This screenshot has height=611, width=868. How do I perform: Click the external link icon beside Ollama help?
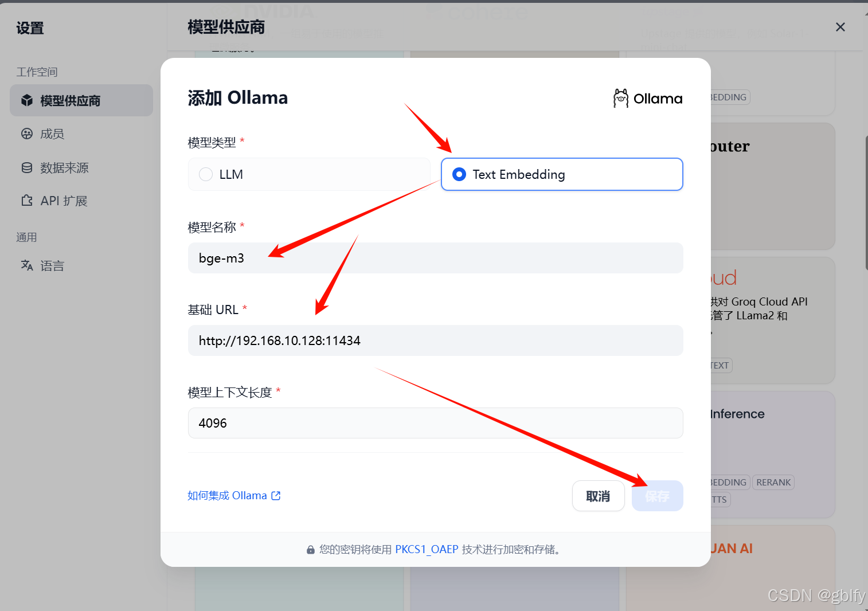[x=276, y=496]
